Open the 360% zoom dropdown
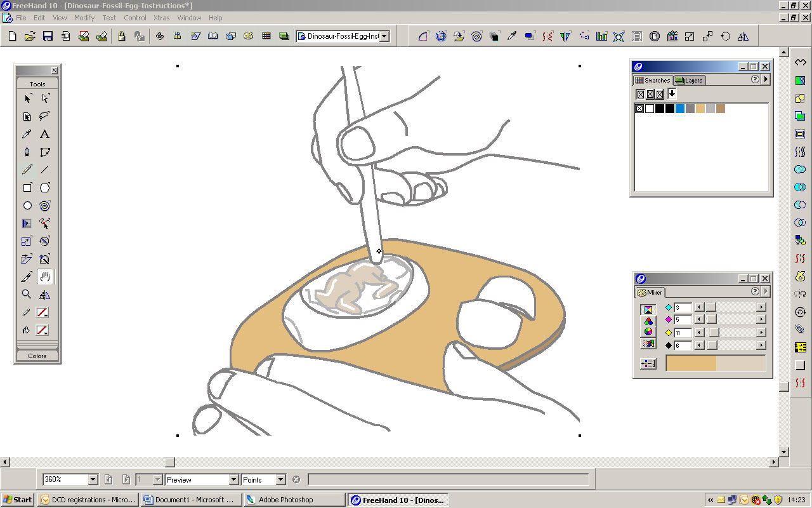Image resolution: width=812 pixels, height=508 pixels. (x=93, y=480)
